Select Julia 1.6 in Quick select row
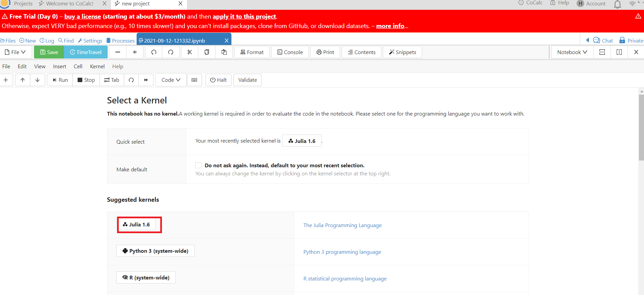 [302, 141]
